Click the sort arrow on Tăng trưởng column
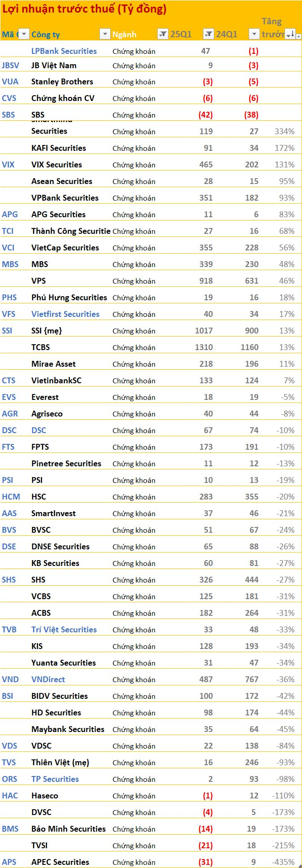The image size is (302, 868). [290, 34]
